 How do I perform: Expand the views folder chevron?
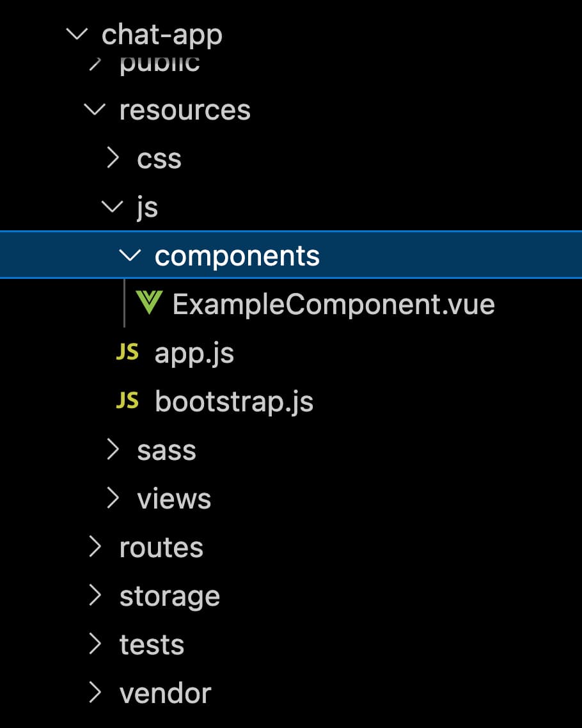(113, 498)
